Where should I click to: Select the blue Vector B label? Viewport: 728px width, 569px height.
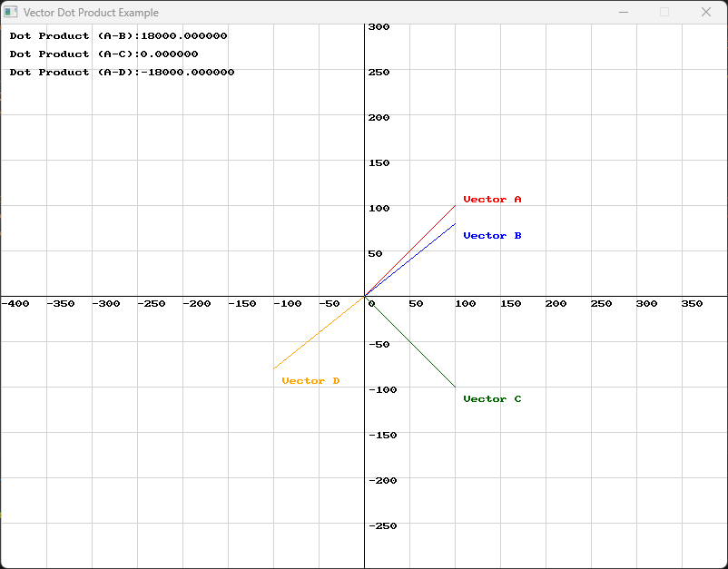pos(492,235)
